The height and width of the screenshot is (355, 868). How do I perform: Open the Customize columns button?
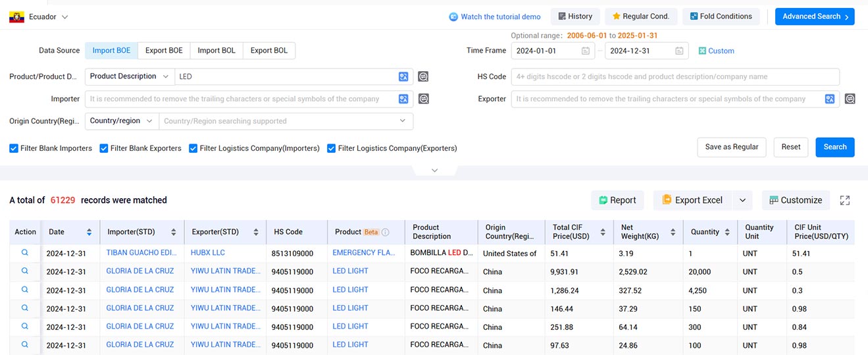(796, 200)
